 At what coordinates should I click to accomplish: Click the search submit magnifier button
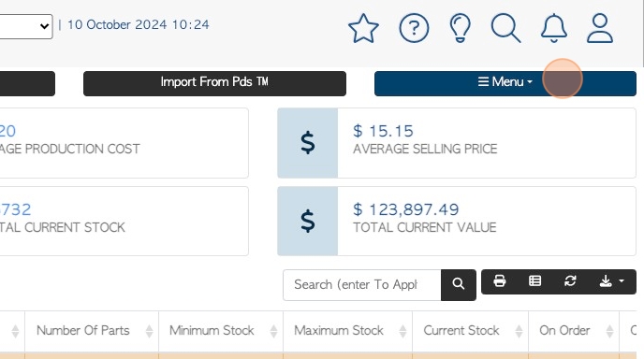pyautogui.click(x=459, y=285)
